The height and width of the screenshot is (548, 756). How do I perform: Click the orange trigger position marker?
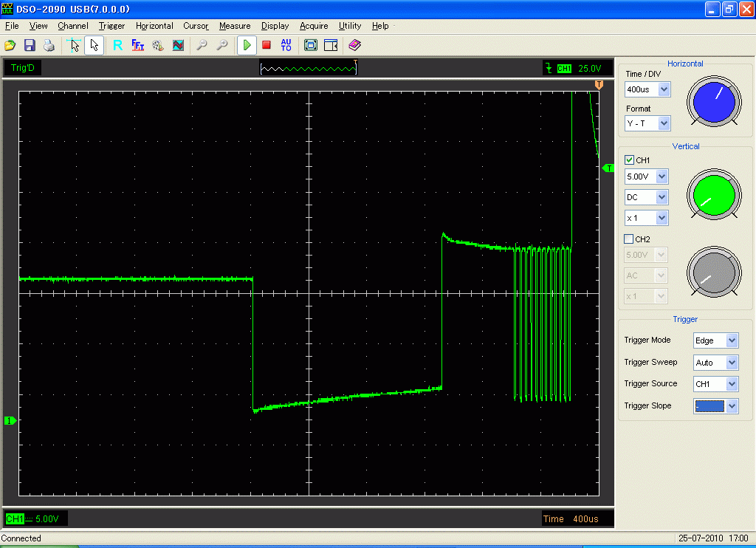point(599,86)
